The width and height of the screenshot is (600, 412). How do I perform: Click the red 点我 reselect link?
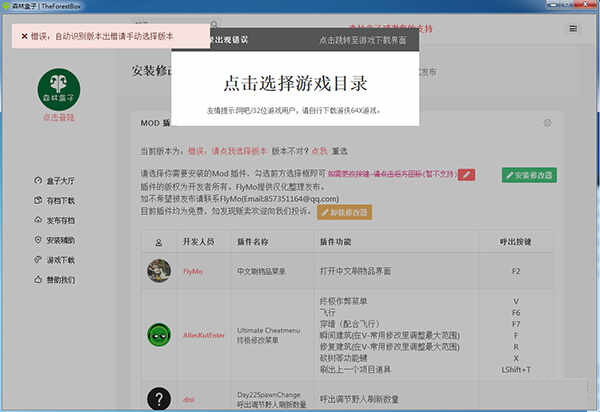click(x=320, y=151)
